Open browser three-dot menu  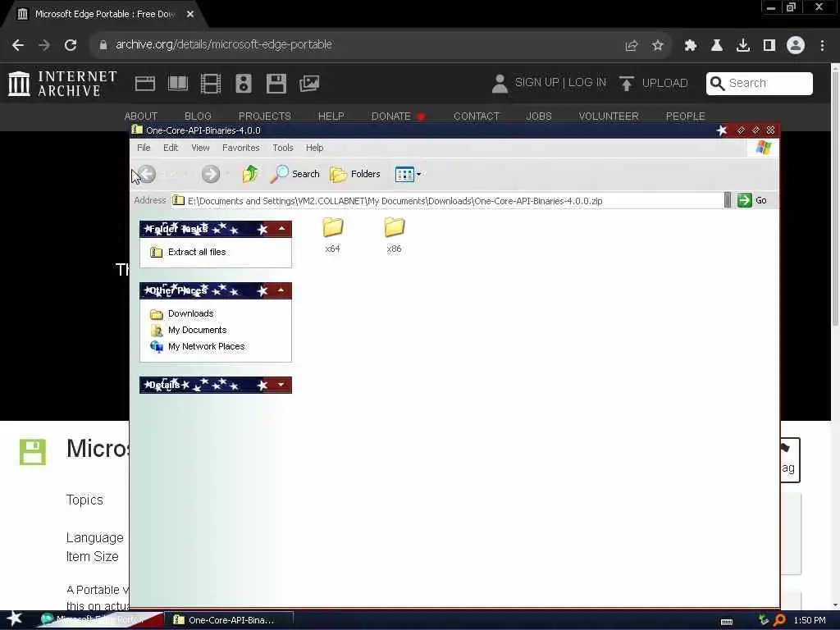click(x=822, y=46)
